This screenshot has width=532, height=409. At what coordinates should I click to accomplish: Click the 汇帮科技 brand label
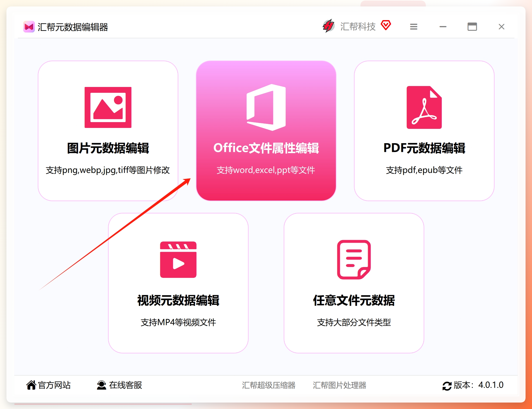pos(358,27)
